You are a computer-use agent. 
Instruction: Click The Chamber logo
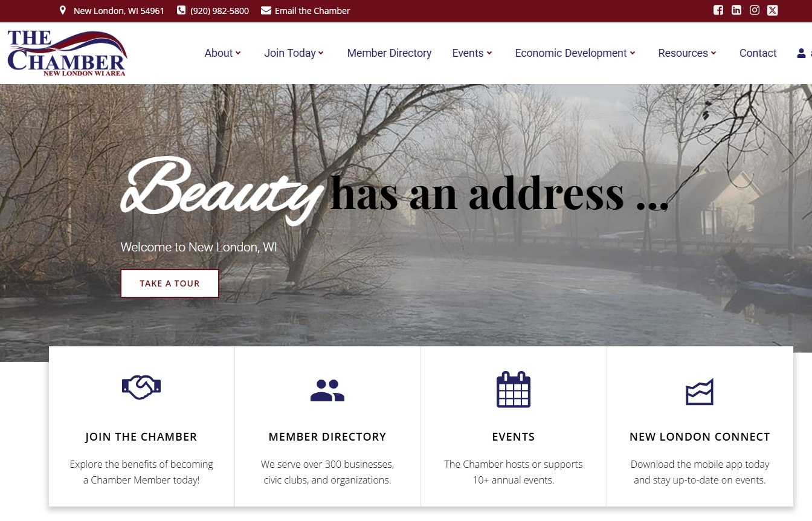click(67, 53)
